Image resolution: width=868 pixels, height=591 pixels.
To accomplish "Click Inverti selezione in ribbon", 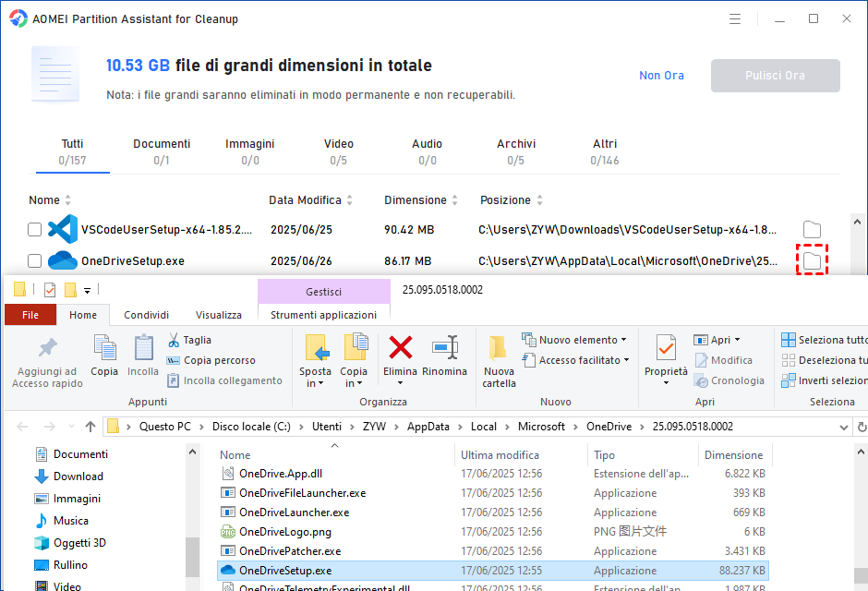I will point(824,380).
